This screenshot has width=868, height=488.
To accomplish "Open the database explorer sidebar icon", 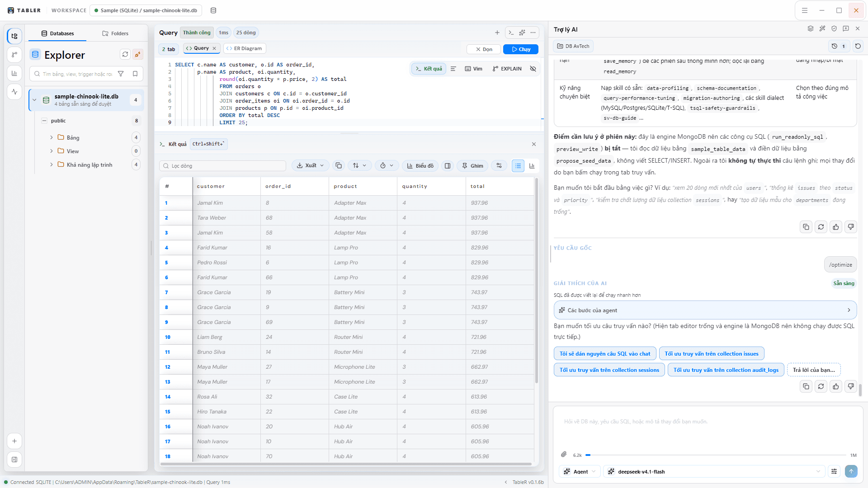I will [x=14, y=36].
